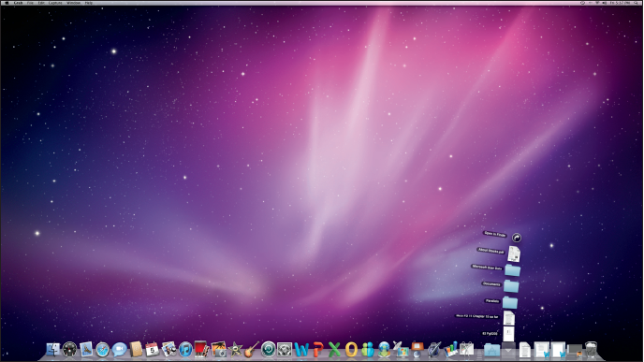Open iCal calendar icon
644x362 pixels.
tap(152, 349)
